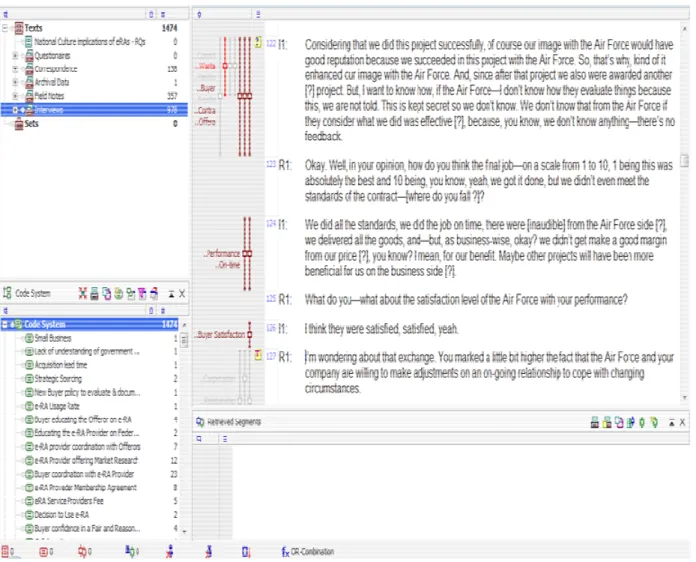Viewport: 696px width, 562px height.
Task: Select National Culture implications document
Action: [x=90, y=42]
